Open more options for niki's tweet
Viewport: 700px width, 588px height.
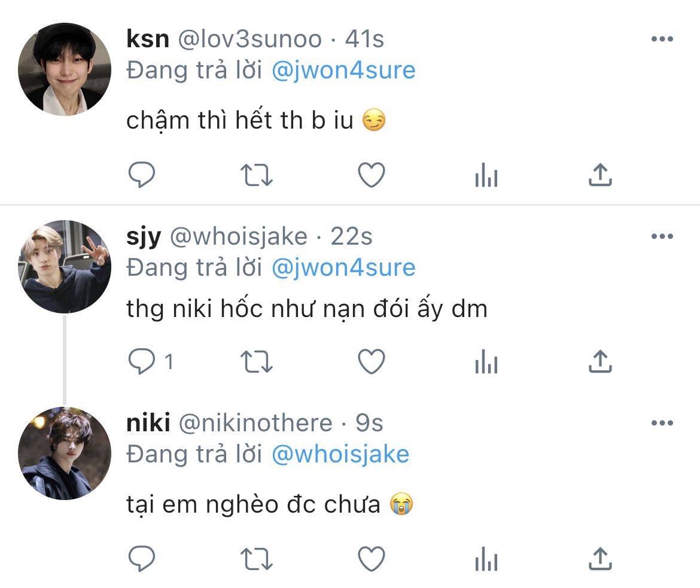(x=662, y=423)
